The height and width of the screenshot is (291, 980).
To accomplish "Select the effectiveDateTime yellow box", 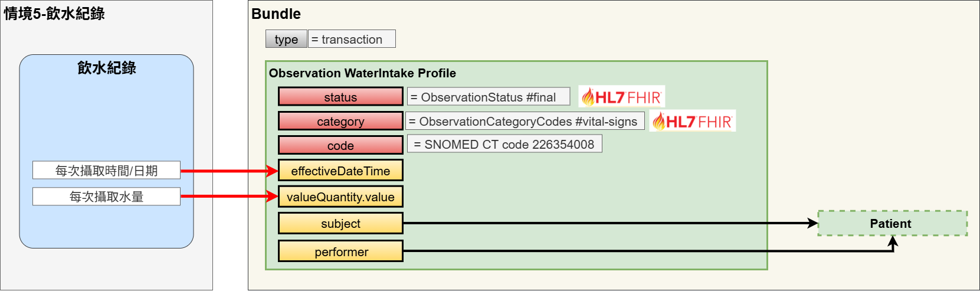I will coord(340,171).
